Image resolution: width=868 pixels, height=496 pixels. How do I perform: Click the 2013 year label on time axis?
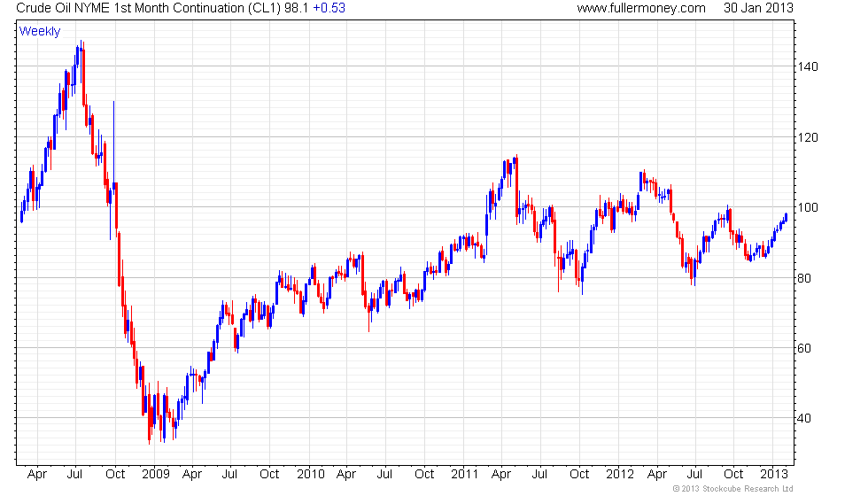pyautogui.click(x=773, y=475)
